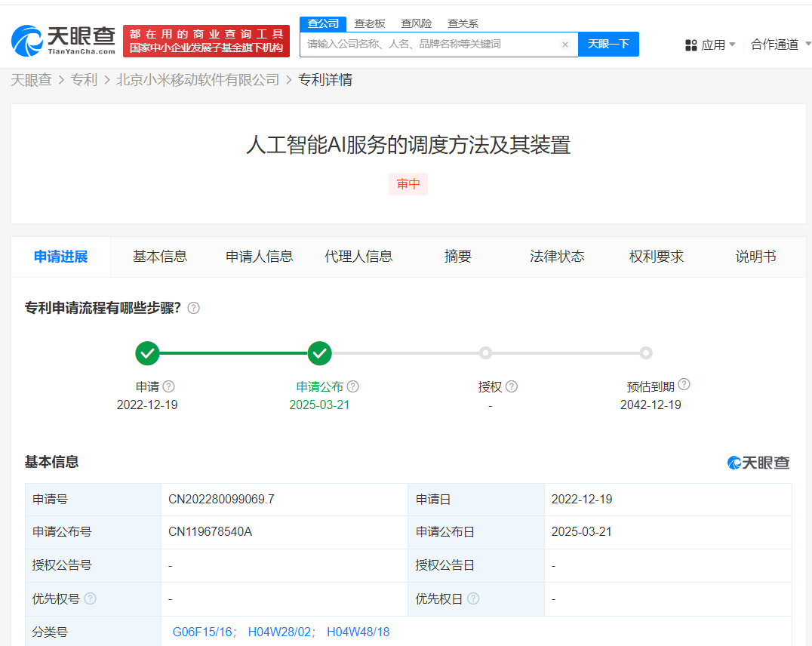Click the completed 申请公布 progress checkmark
Viewport: 812px width, 646px height.
[320, 352]
